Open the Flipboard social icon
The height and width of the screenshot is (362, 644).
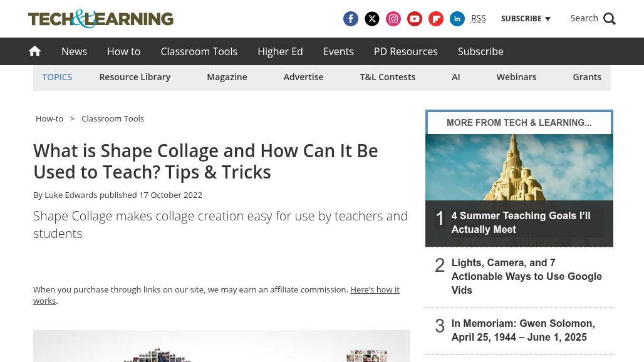(x=436, y=19)
